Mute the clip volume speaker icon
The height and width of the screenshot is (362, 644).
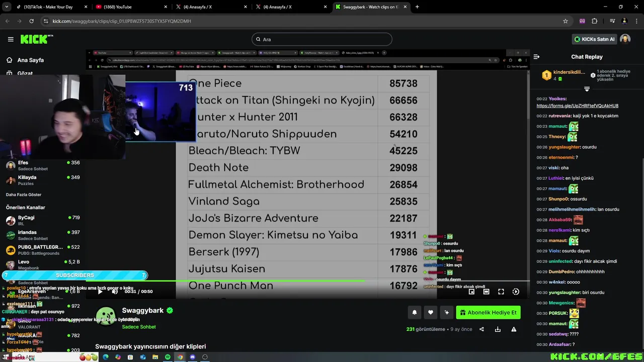point(115,292)
